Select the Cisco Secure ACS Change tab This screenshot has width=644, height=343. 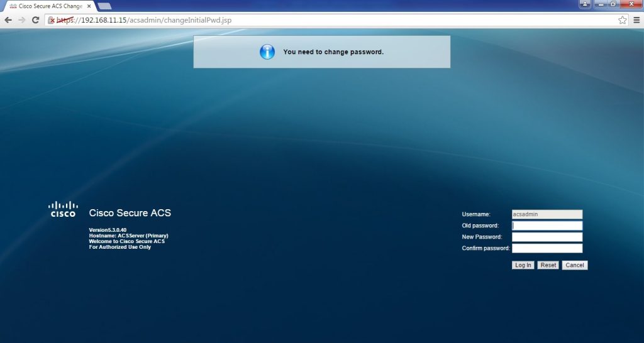pos(47,6)
